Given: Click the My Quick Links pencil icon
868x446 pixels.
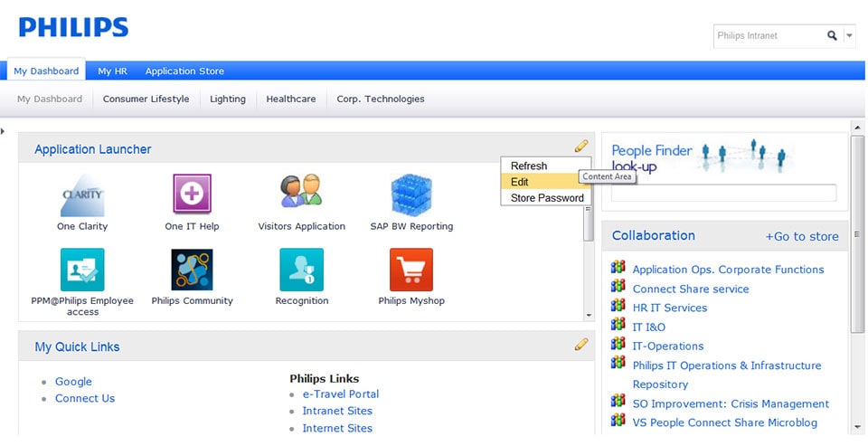Looking at the screenshot, I should tap(581, 344).
